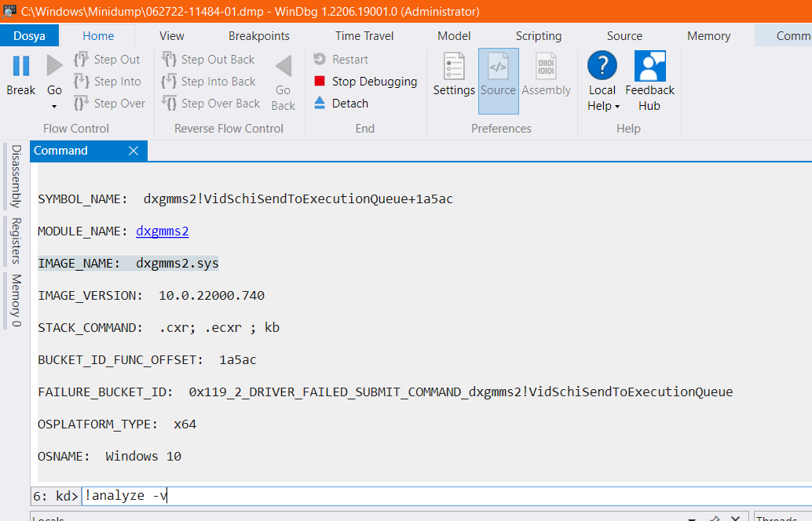Click the dxgmms2 module link
Image resolution: width=812 pixels, height=521 pixels.
[x=162, y=231]
